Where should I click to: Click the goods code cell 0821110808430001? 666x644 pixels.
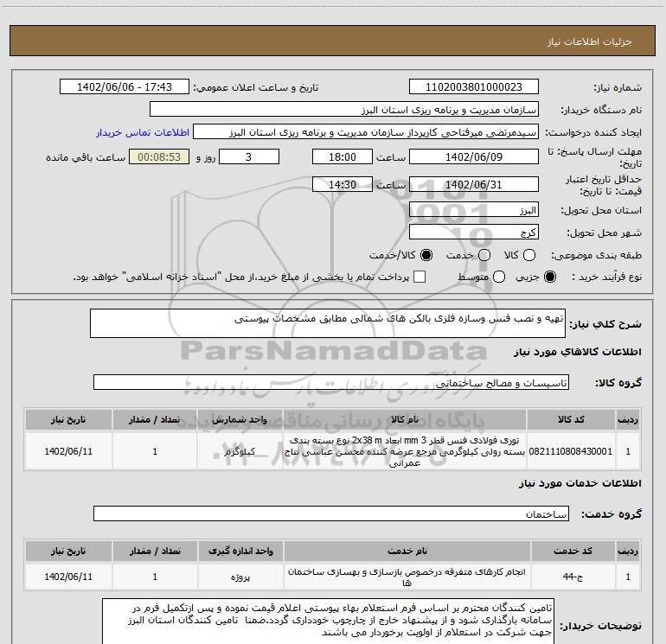(x=571, y=451)
